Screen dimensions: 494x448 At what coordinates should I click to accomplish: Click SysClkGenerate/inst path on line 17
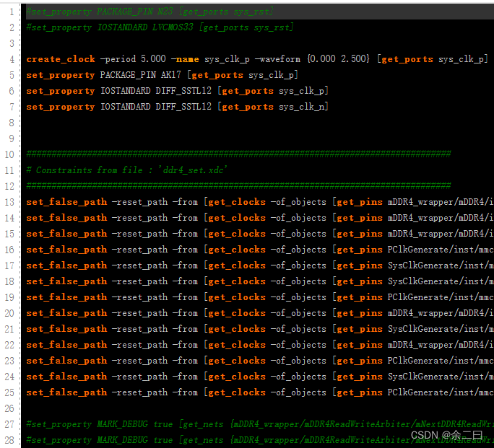point(441,265)
